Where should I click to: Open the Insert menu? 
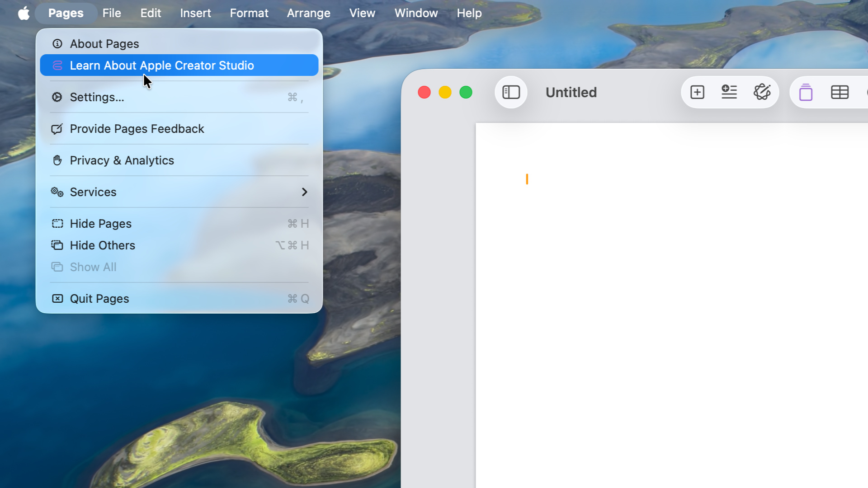[195, 13]
